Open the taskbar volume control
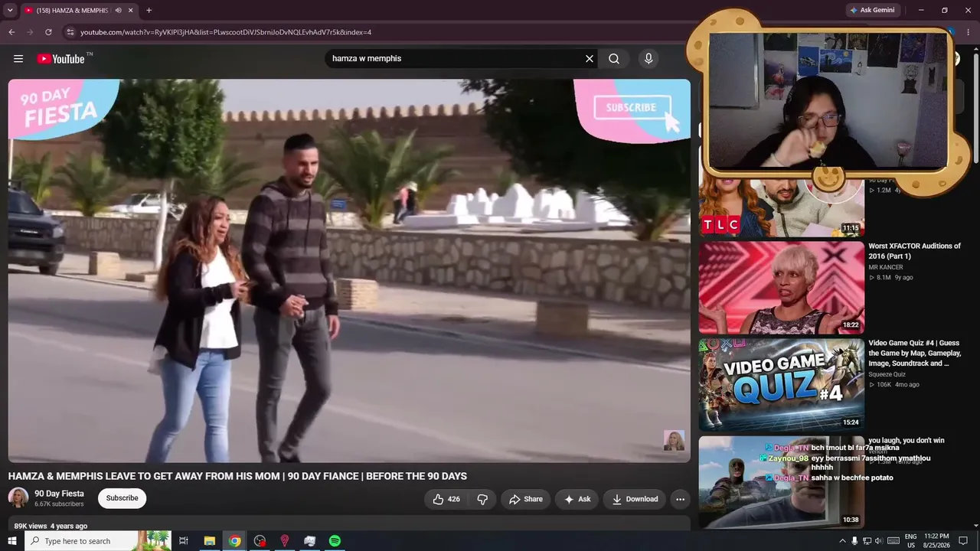 pos(878,541)
